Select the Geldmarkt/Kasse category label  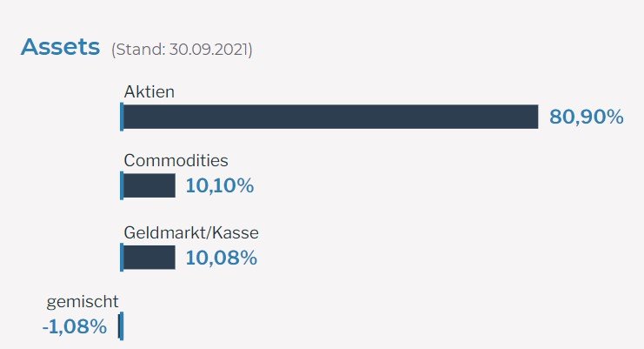(x=191, y=232)
